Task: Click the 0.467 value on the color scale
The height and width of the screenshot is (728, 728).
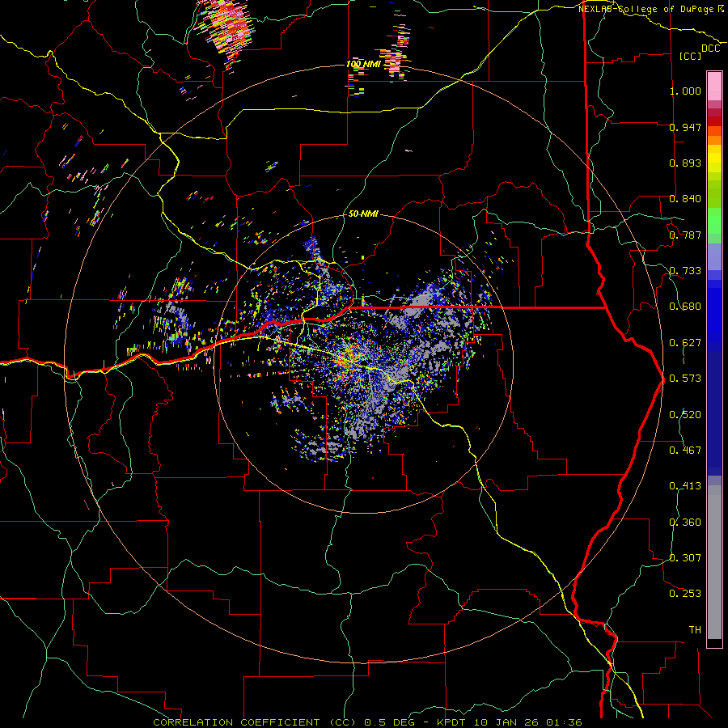Action: click(x=685, y=451)
